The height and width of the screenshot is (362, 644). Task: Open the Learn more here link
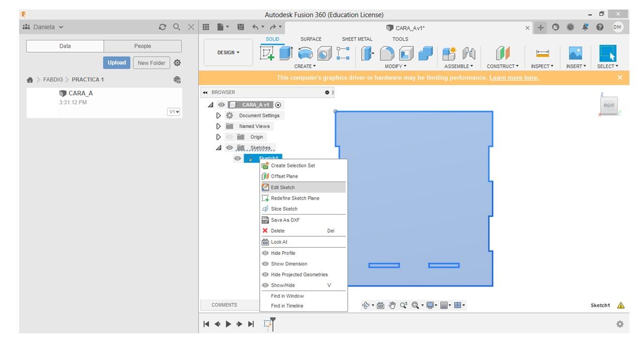pos(514,77)
